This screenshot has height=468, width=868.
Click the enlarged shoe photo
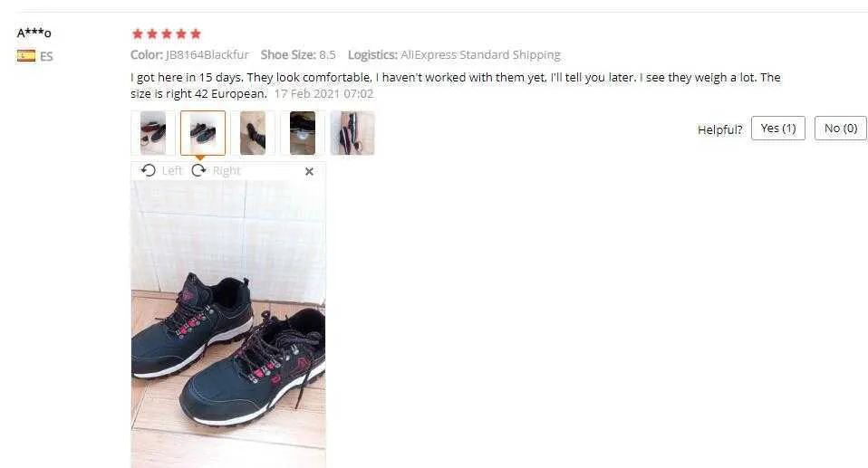point(228,324)
